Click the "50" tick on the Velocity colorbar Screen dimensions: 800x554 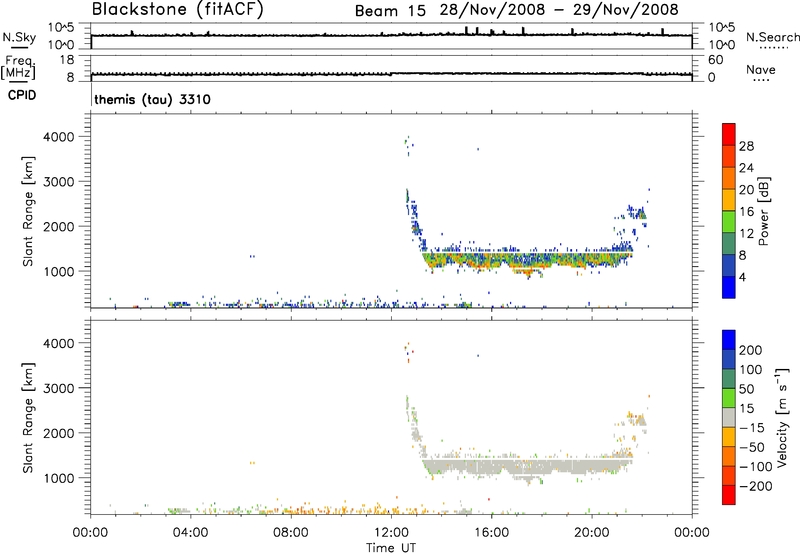[746, 389]
